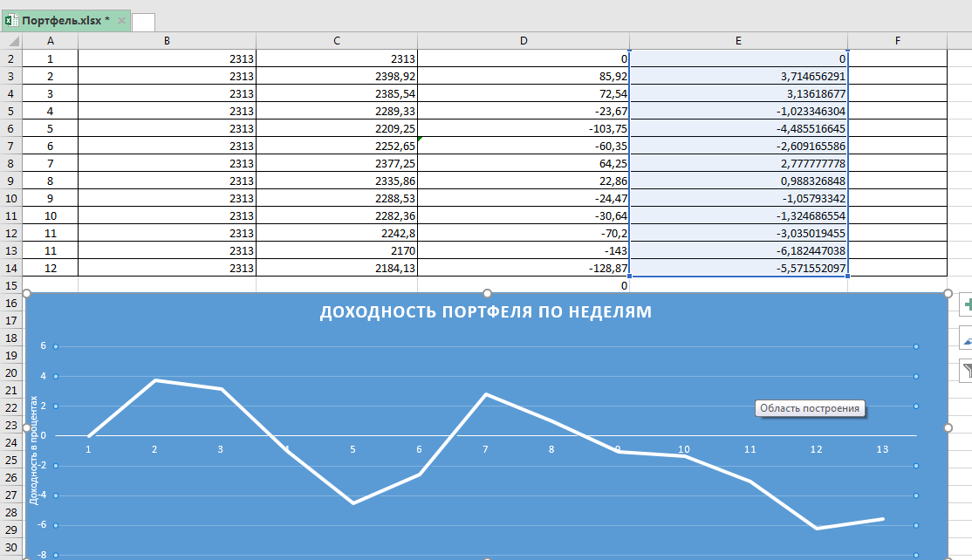Click the chart title ДОХОДНОСТЬ ПОРТФЕЛЯ ПО НЕДЕЛЯМ
This screenshot has height=560, width=972.
485,312
